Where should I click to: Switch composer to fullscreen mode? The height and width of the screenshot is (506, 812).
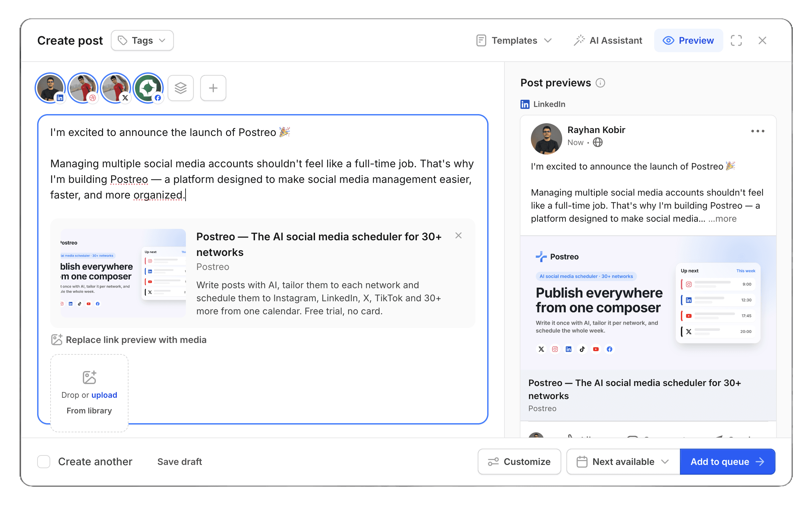(x=736, y=40)
